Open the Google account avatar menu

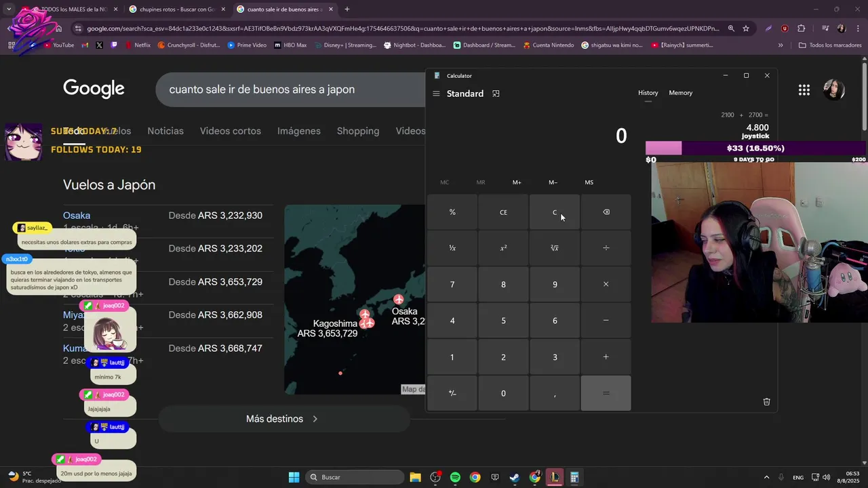(833, 89)
